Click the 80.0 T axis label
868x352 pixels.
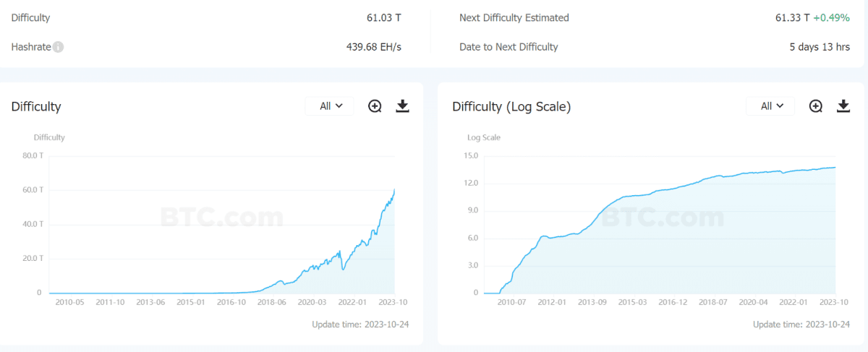(x=33, y=155)
